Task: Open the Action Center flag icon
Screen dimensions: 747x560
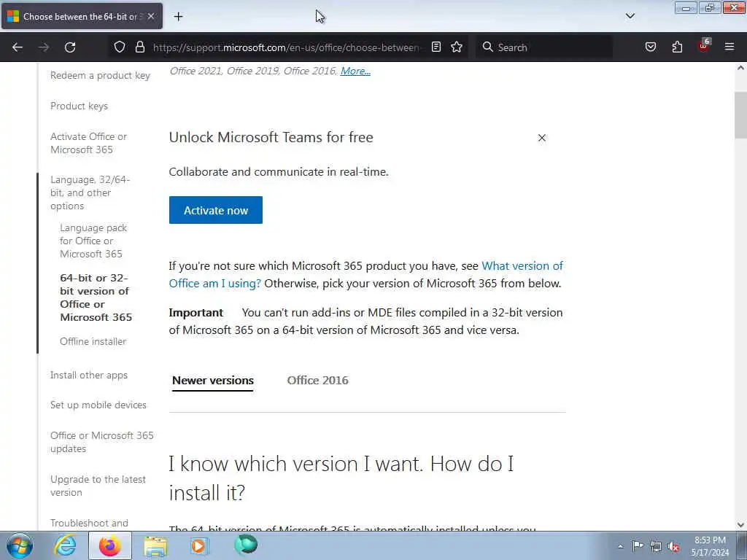Action: click(x=638, y=545)
